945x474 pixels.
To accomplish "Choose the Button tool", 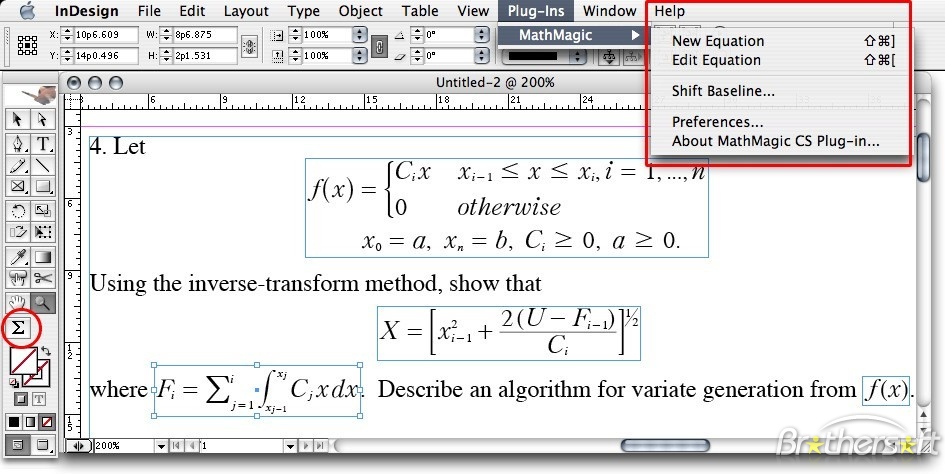I will click(17, 278).
